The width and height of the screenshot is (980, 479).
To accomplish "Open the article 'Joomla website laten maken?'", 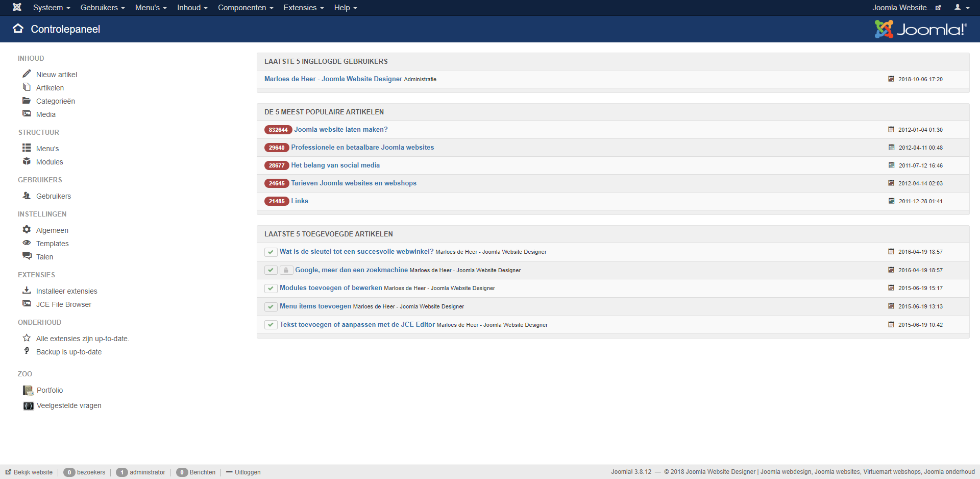I will click(x=340, y=129).
